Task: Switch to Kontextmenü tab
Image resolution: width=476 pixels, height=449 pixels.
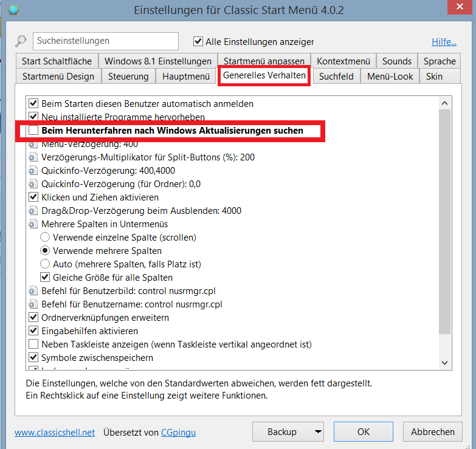Action: point(343,61)
